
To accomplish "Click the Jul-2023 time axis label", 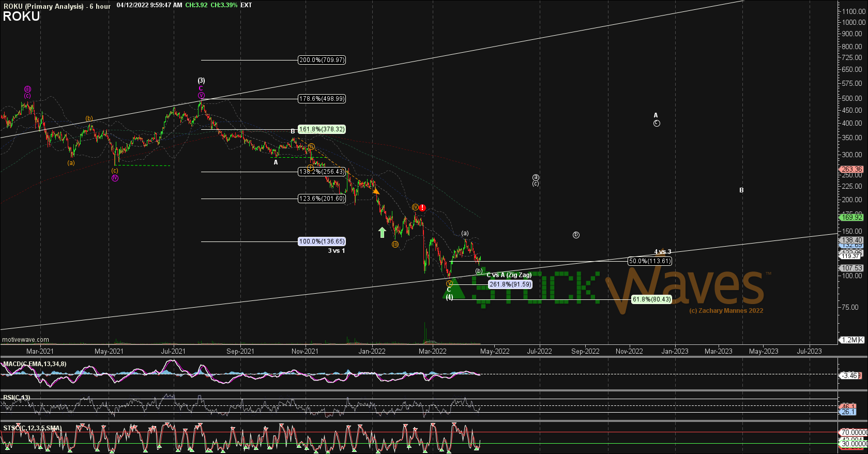I will pos(810,351).
